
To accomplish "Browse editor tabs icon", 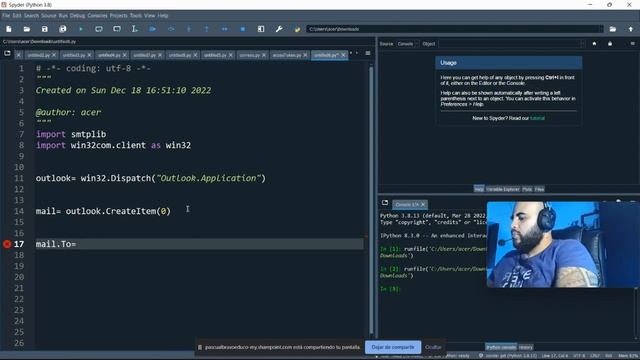I will coord(7,53).
